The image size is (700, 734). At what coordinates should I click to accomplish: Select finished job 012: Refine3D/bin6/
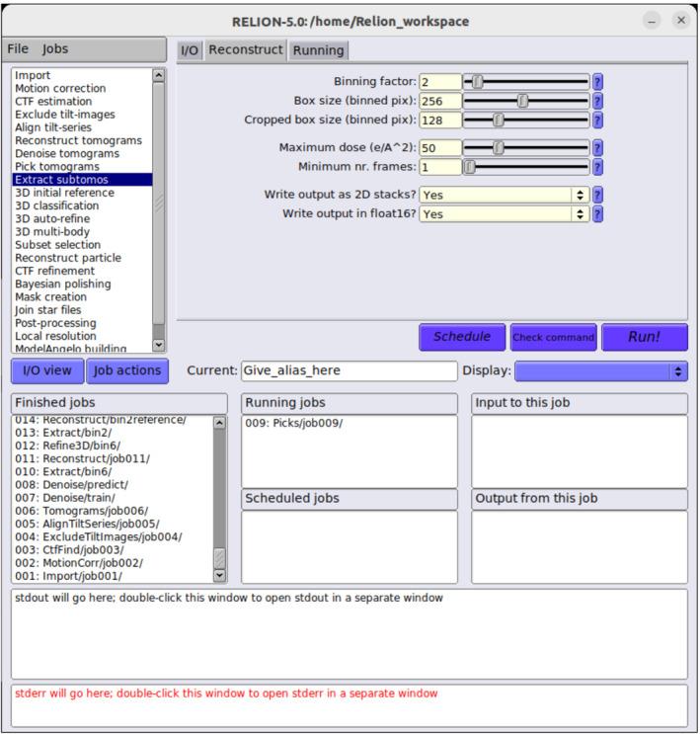point(113,447)
